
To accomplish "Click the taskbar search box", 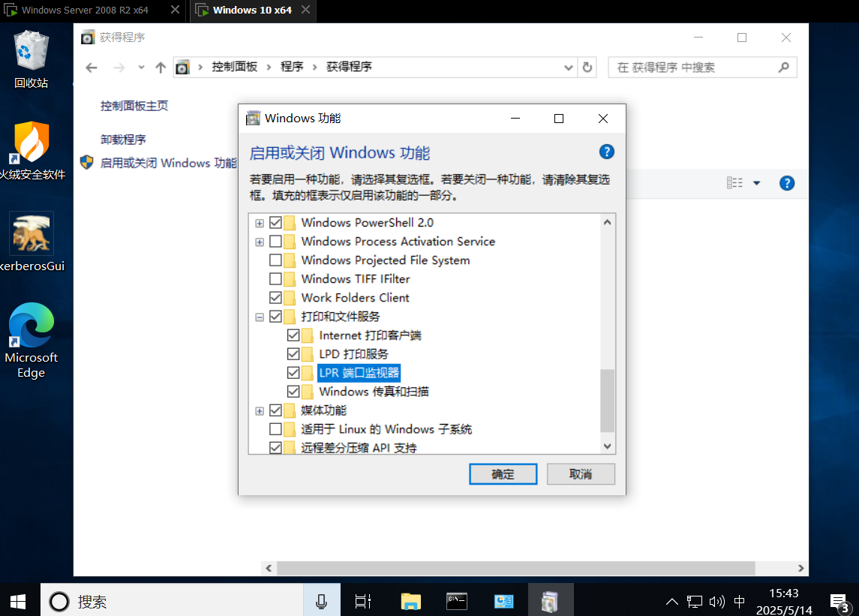I will (x=172, y=601).
